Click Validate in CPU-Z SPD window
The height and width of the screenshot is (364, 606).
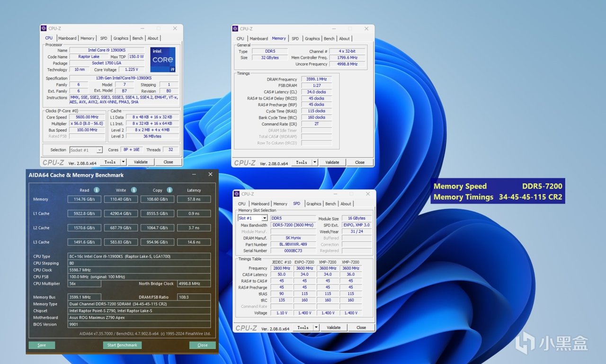[334, 328]
